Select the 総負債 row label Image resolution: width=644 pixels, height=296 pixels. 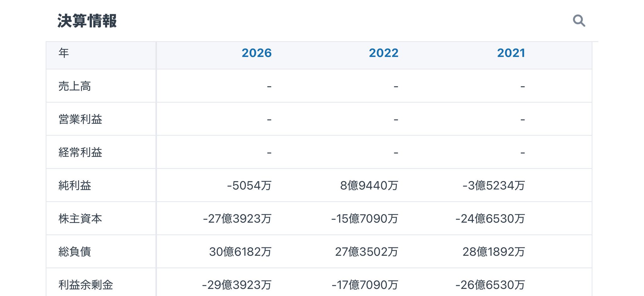pos(75,252)
